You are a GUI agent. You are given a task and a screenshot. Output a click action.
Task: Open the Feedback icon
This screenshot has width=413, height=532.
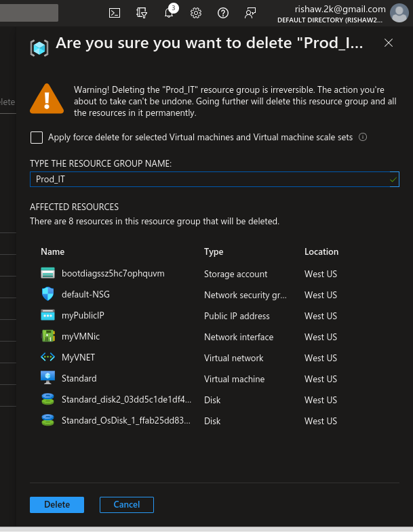pos(250,13)
